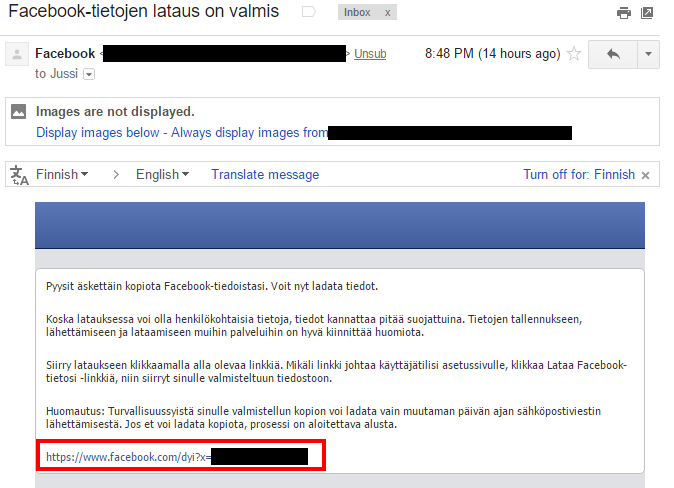Image resolution: width=674 pixels, height=488 pixels.
Task: Click the sender avatar placeholder
Action: (17, 54)
